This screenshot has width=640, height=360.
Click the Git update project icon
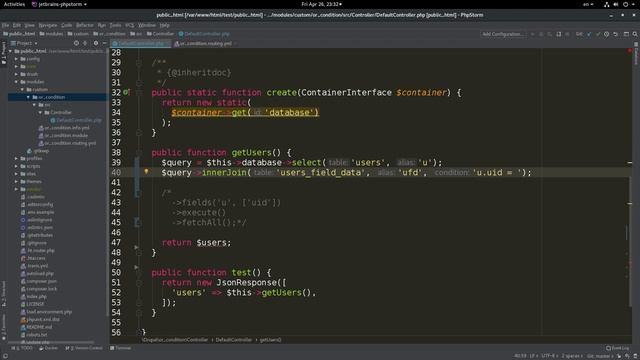(589, 34)
